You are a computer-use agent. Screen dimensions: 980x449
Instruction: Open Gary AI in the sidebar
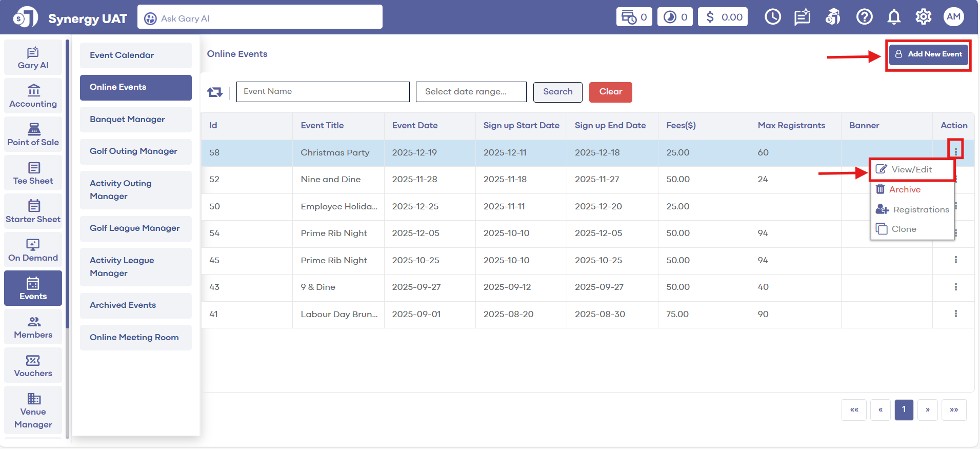tap(33, 58)
